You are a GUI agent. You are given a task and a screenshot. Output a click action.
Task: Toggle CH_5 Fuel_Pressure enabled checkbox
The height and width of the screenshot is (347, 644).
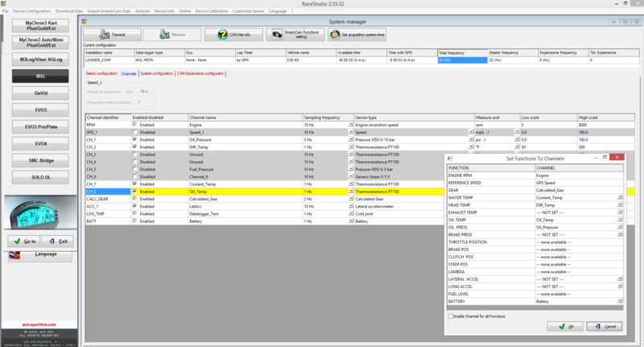point(134,169)
